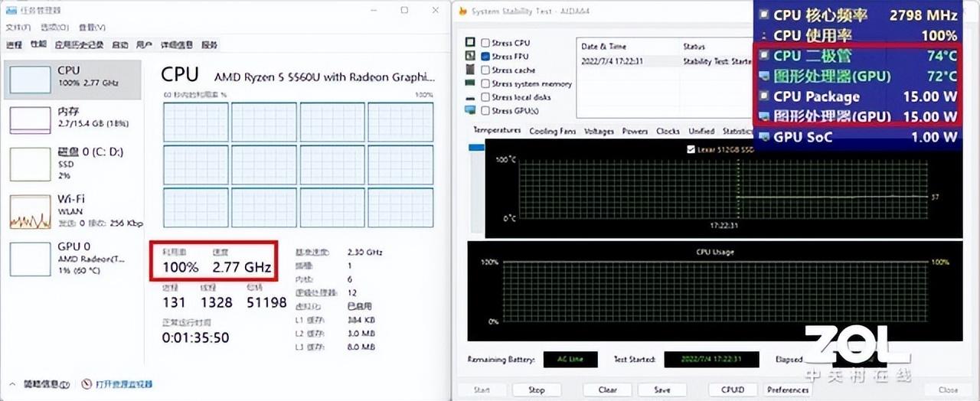The height and width of the screenshot is (401, 980).
Task: Click Stop button in AIDA64
Action: pos(537,390)
